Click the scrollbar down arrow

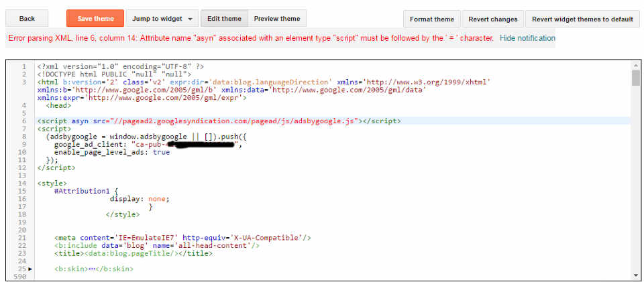(x=636, y=275)
